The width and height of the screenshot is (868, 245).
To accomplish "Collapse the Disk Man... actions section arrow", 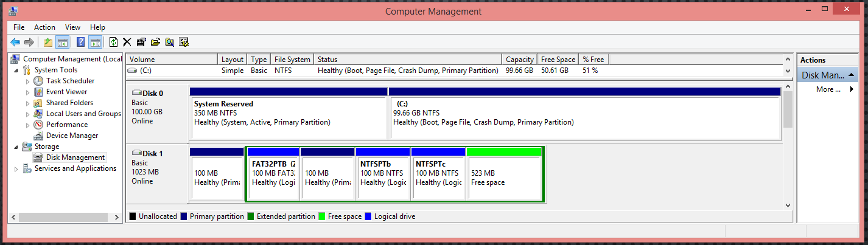I will pos(851,75).
